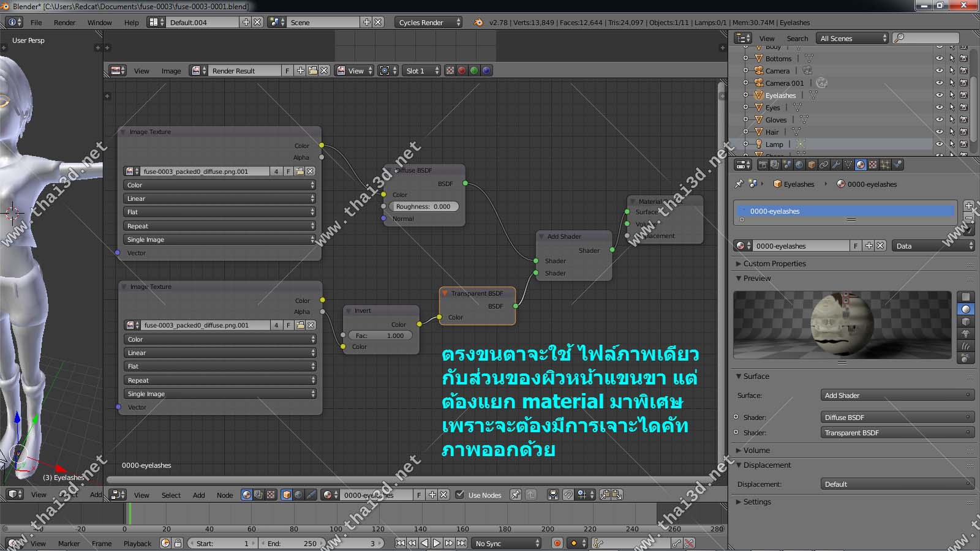Open All Scenes outliner display dropdown
980x551 pixels.
tap(852, 38)
